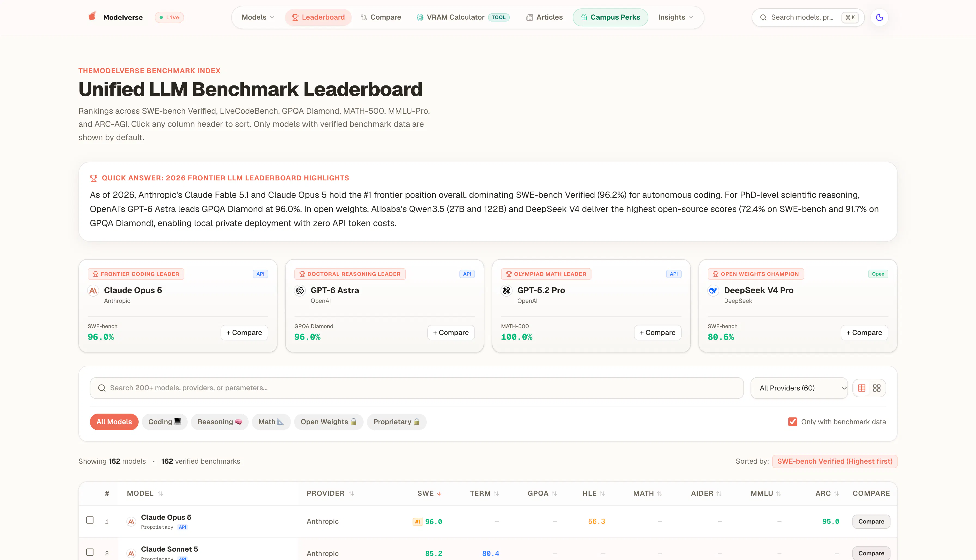Image resolution: width=976 pixels, height=560 pixels.
Task: Click + Compare on GPT-5.2 Pro card
Action: point(658,333)
